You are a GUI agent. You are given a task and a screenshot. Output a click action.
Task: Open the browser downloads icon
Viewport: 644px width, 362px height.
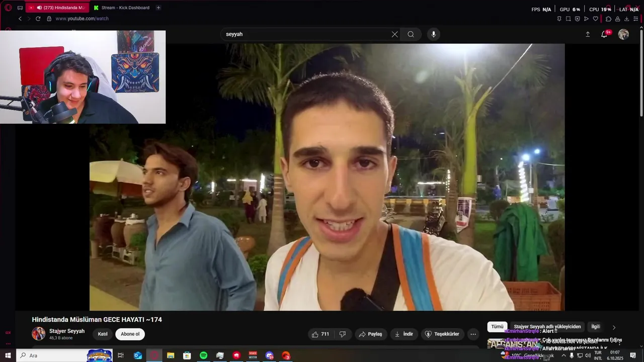(626, 19)
